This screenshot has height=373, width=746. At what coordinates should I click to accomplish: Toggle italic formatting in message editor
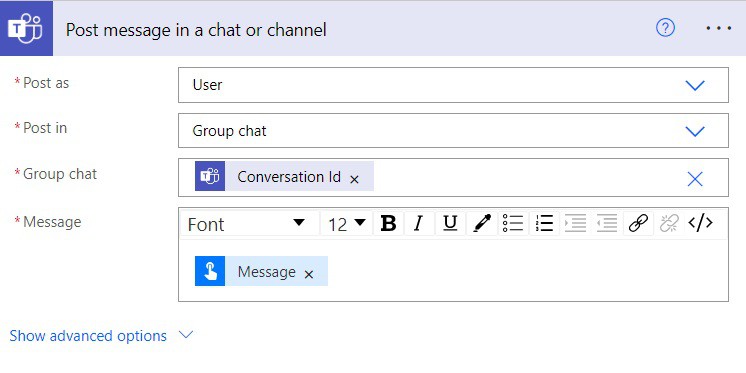(419, 223)
